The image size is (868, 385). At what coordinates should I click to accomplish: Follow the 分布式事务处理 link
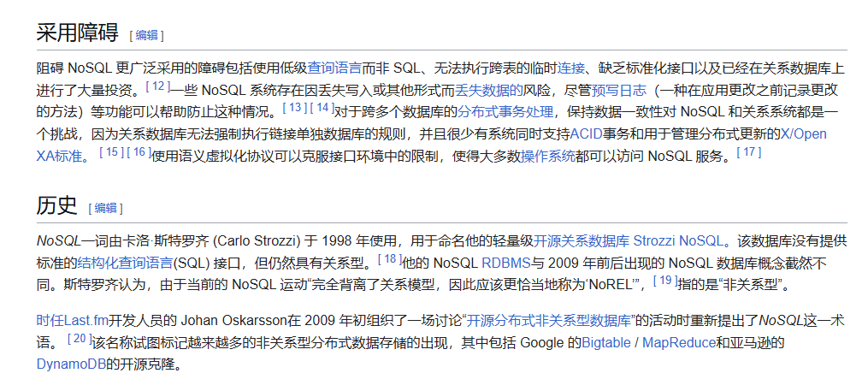505,112
